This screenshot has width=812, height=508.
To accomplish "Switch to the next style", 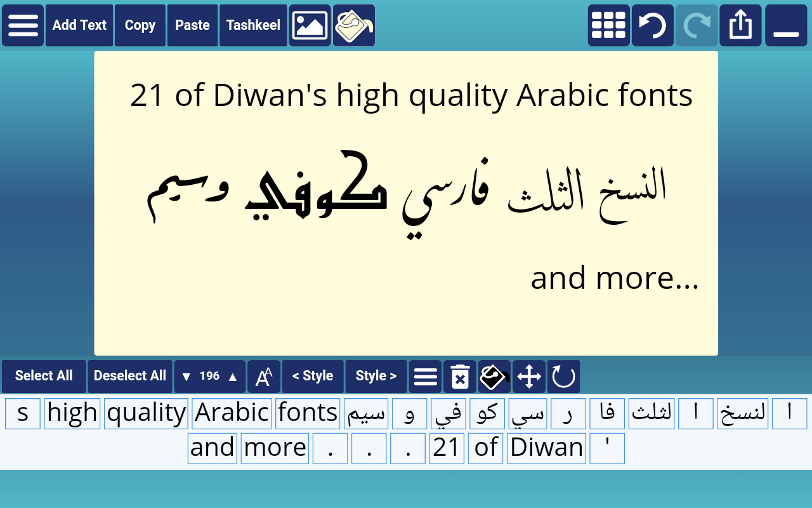I will tap(376, 377).
